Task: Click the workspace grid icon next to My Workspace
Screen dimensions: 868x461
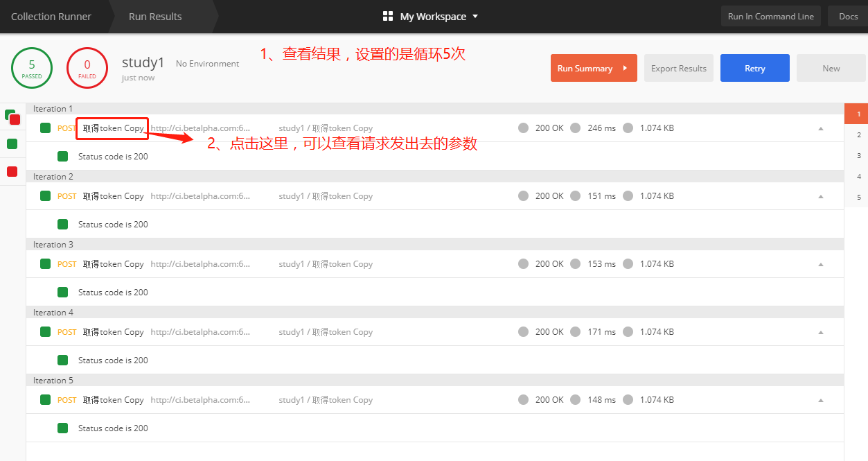Action: (x=387, y=15)
